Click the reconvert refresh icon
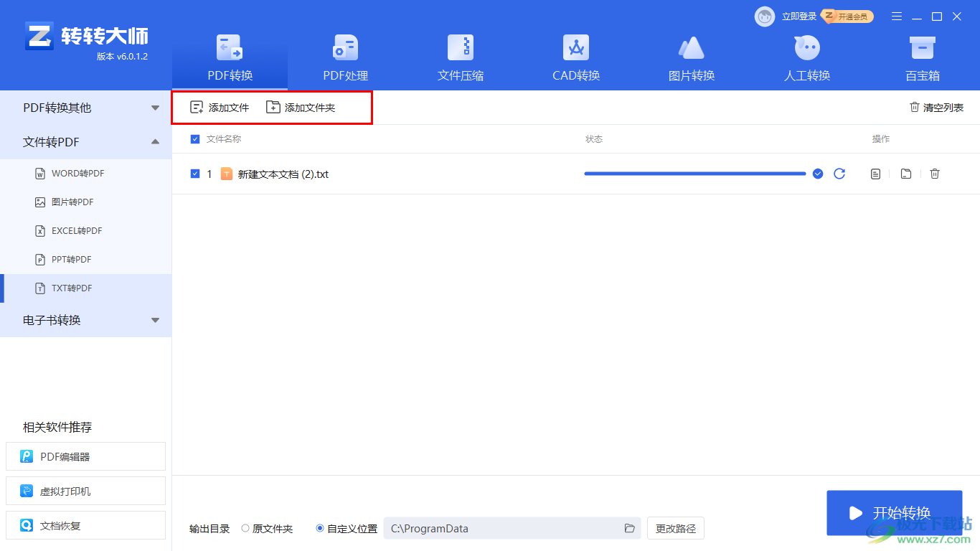This screenshot has height=551, width=980. click(839, 174)
